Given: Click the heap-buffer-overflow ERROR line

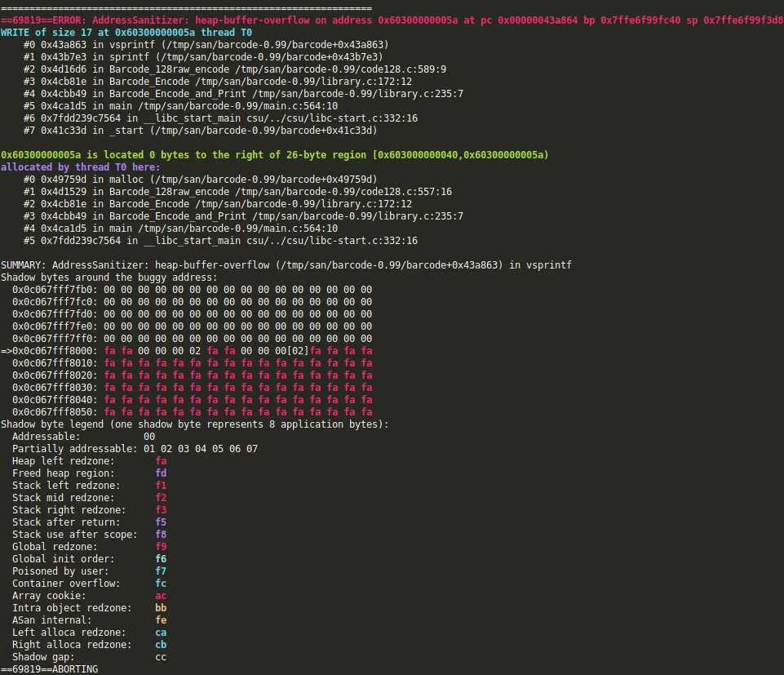Looking at the screenshot, I should (x=392, y=20).
